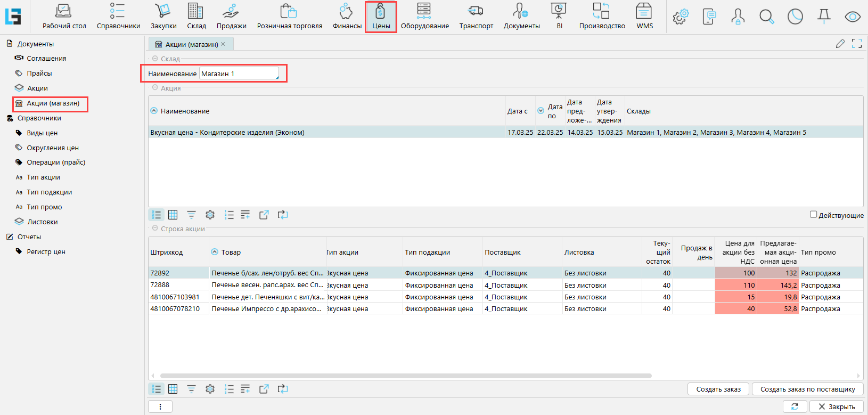Select Прайсы in the left sidebar
868x415 pixels.
pyautogui.click(x=39, y=74)
